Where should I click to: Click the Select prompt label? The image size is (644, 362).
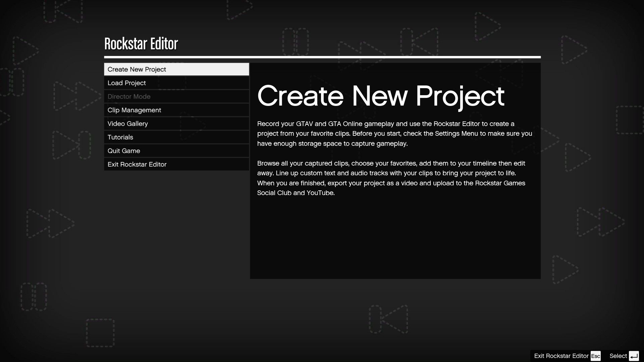(x=618, y=356)
